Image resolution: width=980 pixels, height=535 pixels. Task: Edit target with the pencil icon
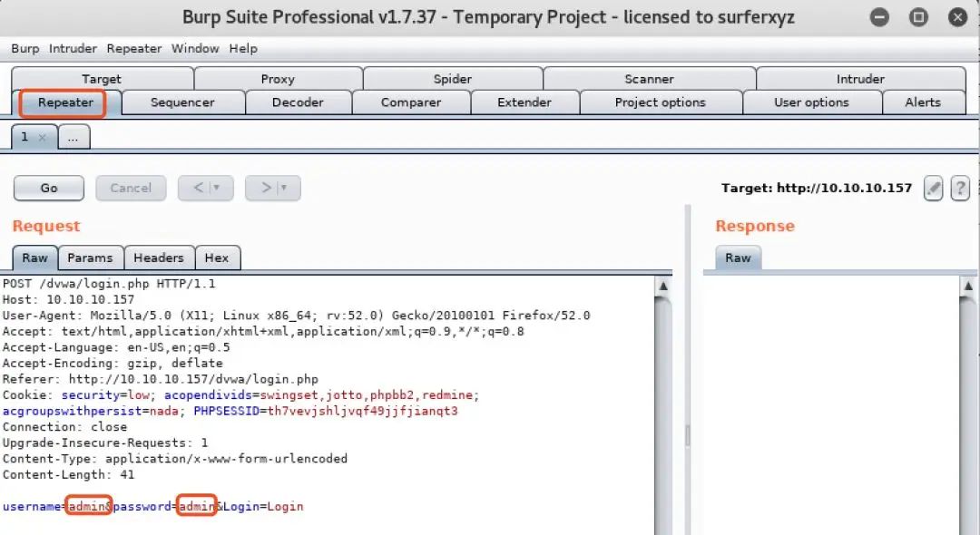click(x=933, y=188)
